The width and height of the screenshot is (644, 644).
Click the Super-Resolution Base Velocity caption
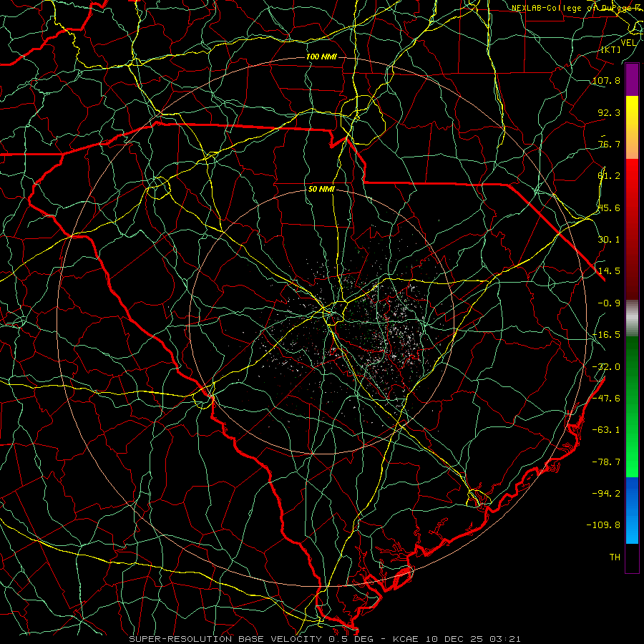325,639
